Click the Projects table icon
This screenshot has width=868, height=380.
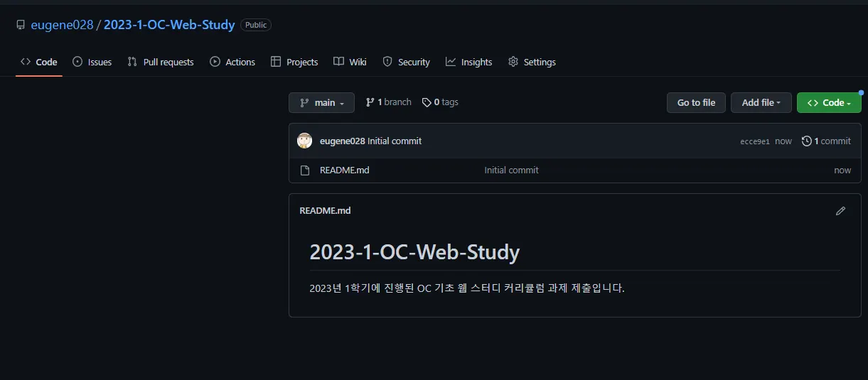click(x=276, y=62)
